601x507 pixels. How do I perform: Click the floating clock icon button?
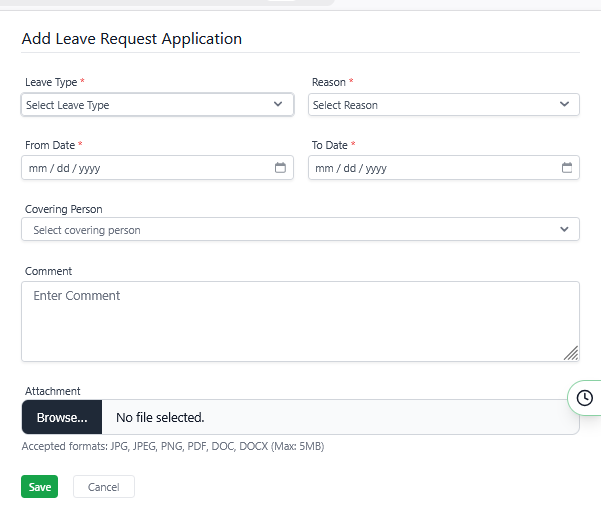tap(585, 398)
